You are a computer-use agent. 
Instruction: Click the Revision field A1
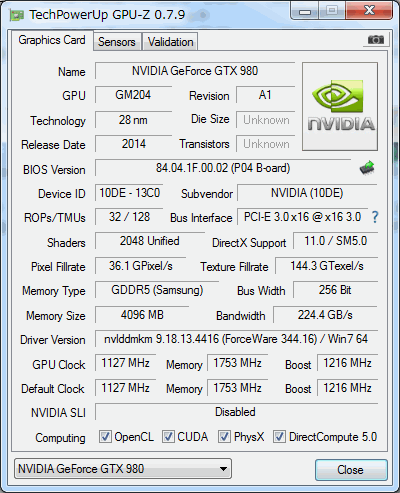coord(265,95)
